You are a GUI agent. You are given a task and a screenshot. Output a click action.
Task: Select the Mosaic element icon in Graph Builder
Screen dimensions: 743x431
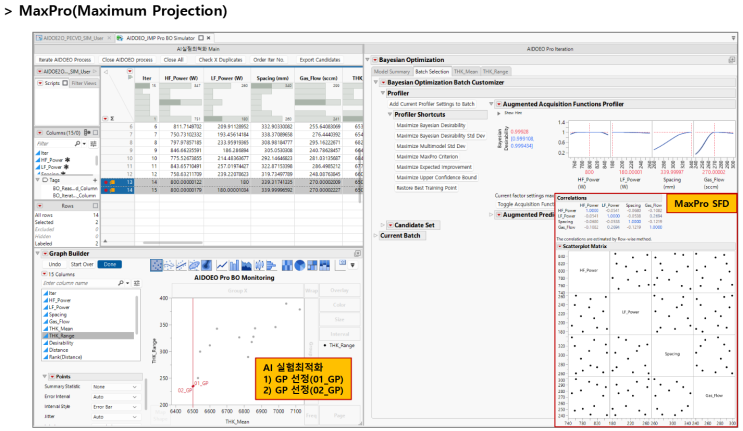click(325, 265)
